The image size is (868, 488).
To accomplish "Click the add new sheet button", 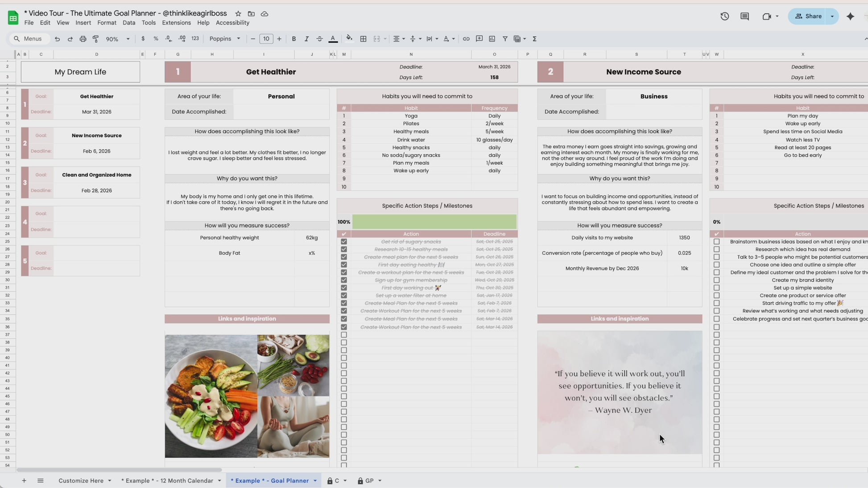I will pyautogui.click(x=24, y=481).
